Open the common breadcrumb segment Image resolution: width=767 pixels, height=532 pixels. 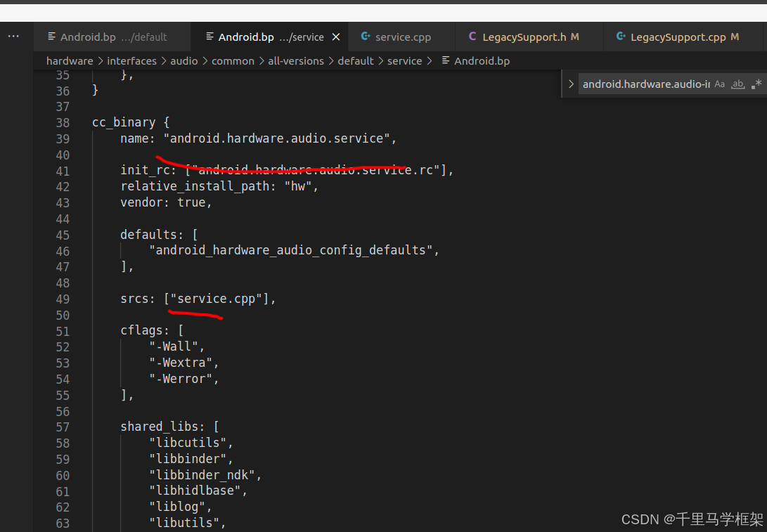(233, 61)
